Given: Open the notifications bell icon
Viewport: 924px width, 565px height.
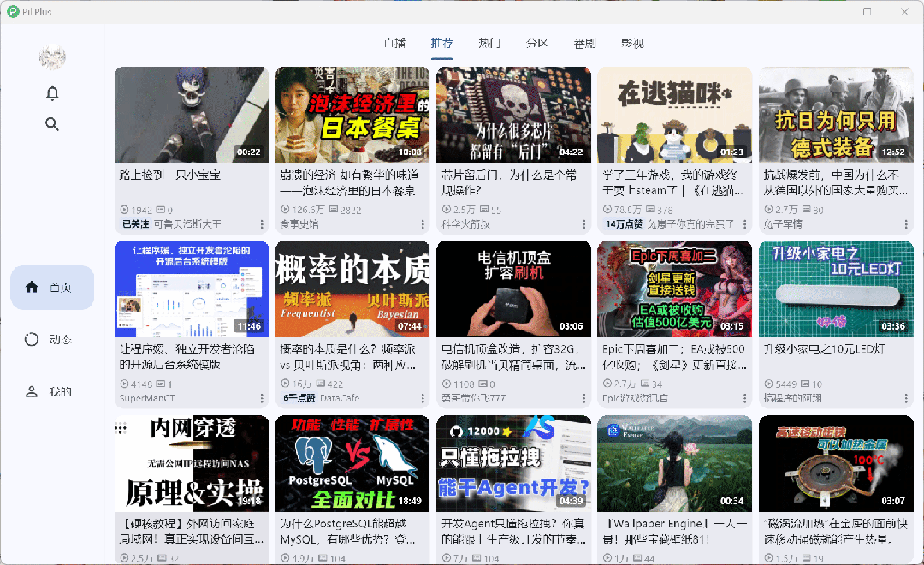Looking at the screenshot, I should click(x=52, y=92).
